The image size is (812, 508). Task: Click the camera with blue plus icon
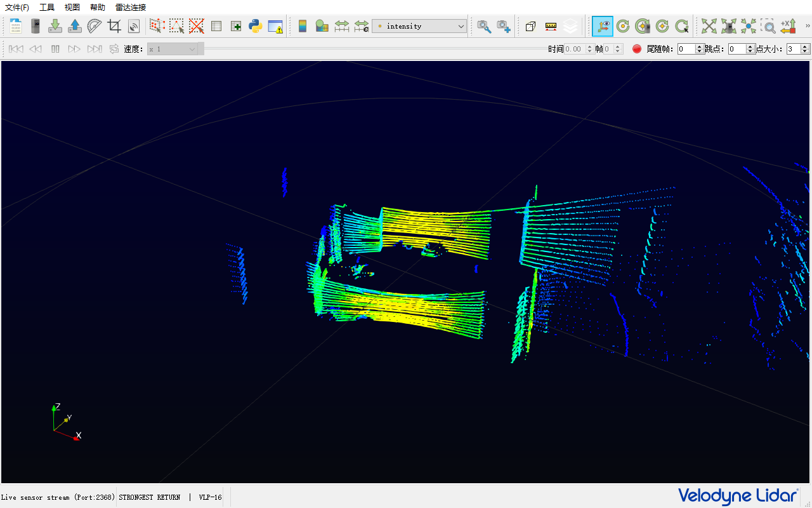pyautogui.click(x=504, y=26)
